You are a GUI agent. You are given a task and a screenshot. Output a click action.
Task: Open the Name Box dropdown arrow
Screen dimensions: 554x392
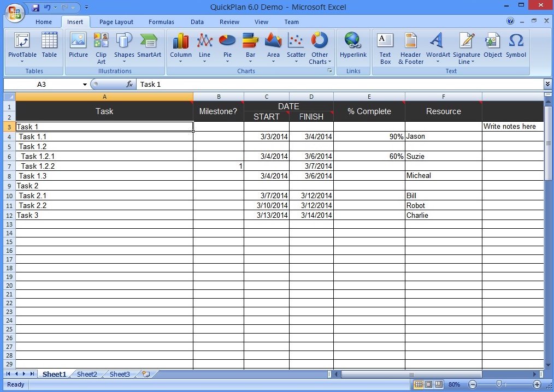coord(85,85)
